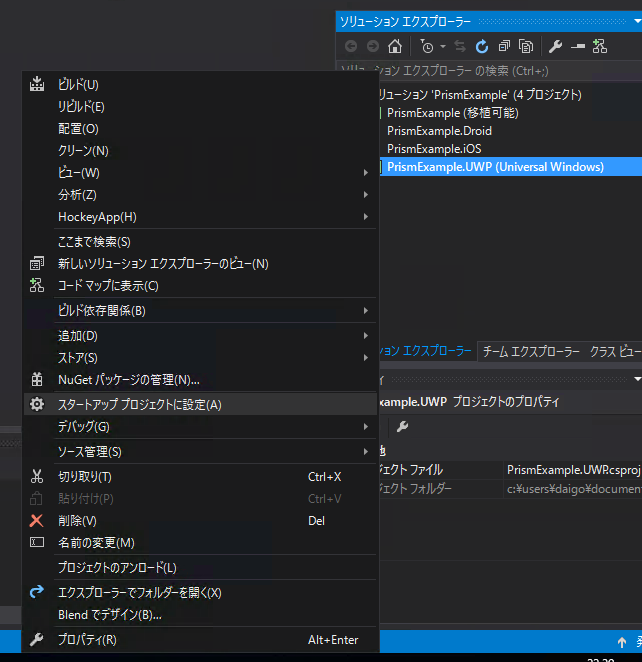Click the Collapse All icon

(x=504, y=46)
